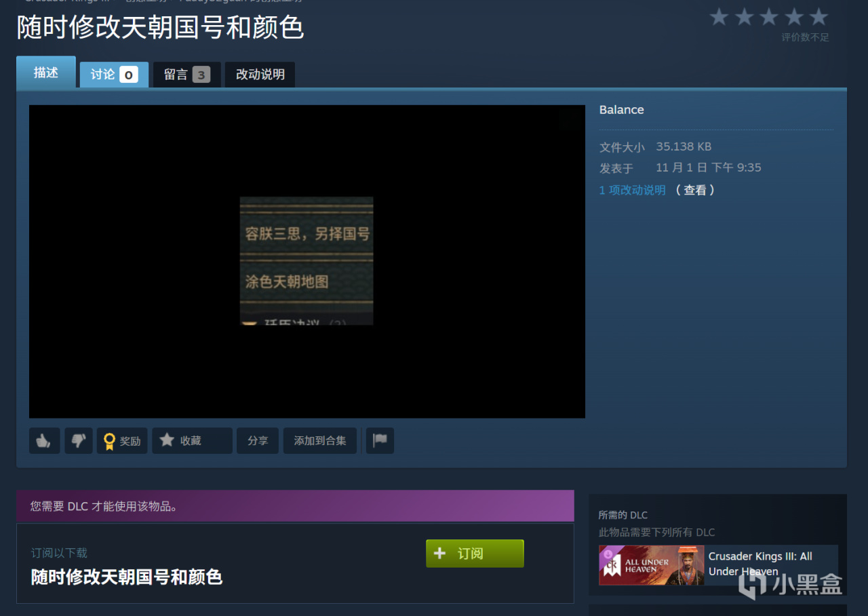Switch to the 描述 tab

click(x=46, y=73)
